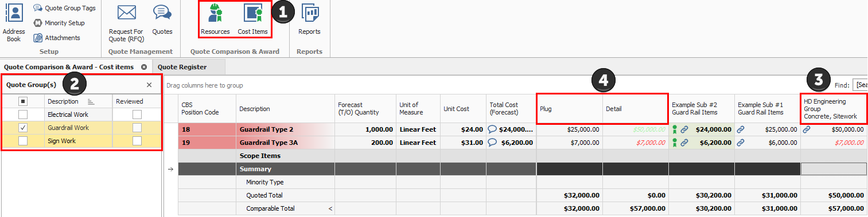Click award ribbon on Example Sub #2 $24,000.00
This screenshot has height=217, width=868.
[675, 129]
